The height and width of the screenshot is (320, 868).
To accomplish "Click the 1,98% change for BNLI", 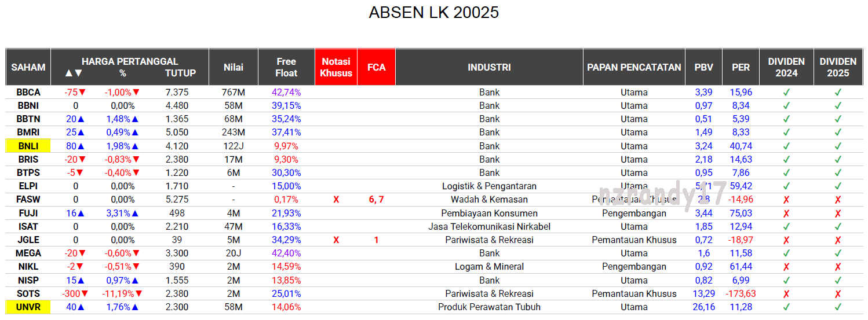I will (122, 146).
